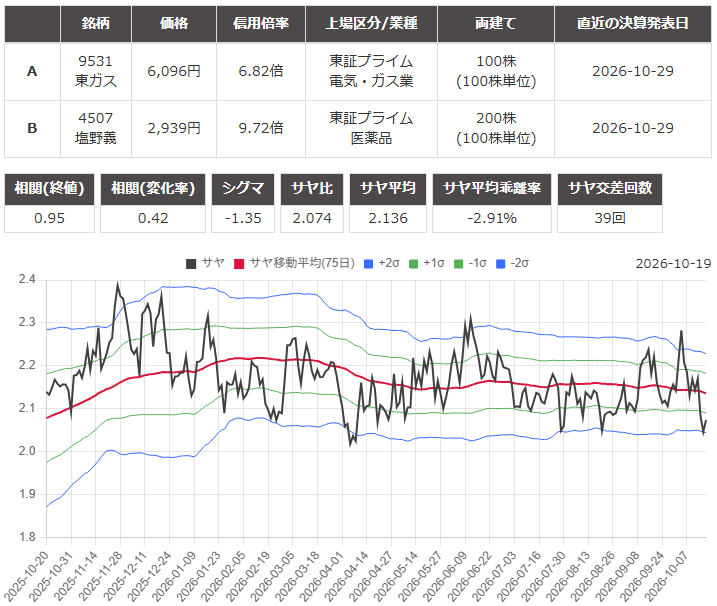Image resolution: width=717 pixels, height=606 pixels.
Task: Select stock 4507 塩野義 cell
Action: tap(96, 129)
